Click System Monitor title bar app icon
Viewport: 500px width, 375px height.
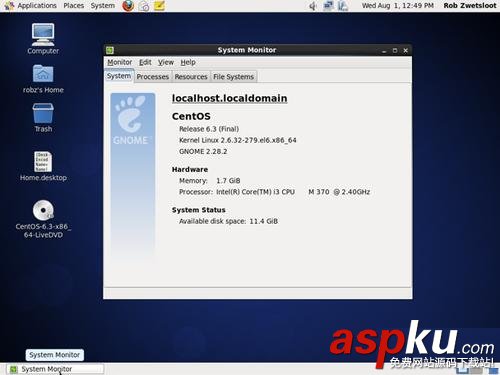(110, 50)
